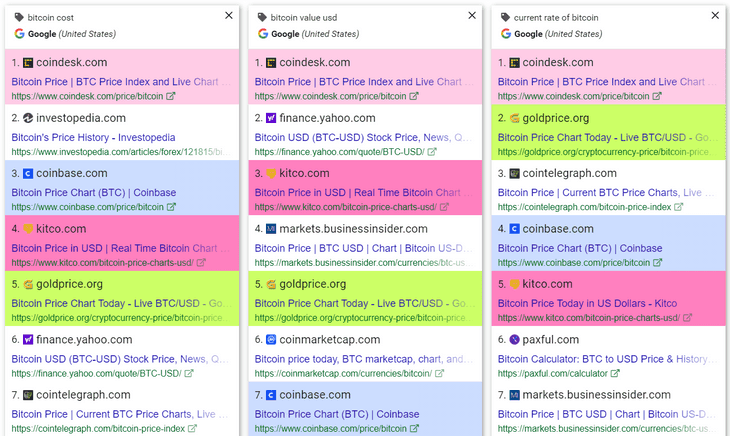Open external link icon for coindesk URL in 'bitcoin cost' panel

171,96
